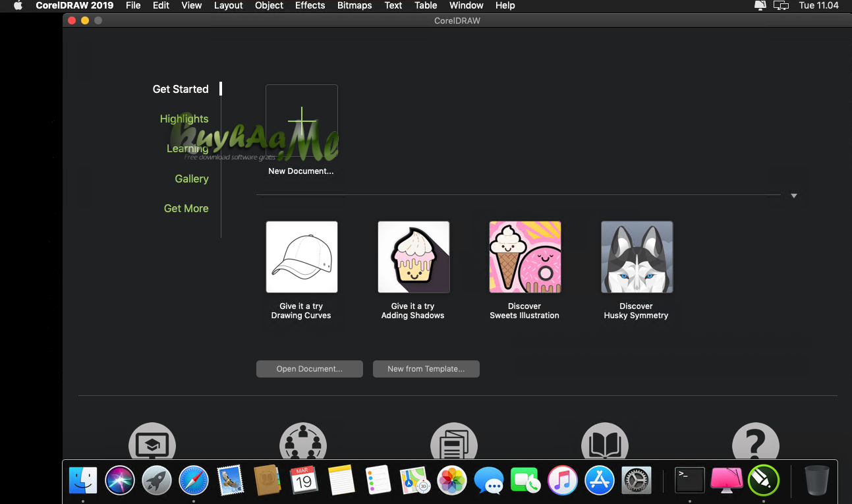Open System Preferences gear in the dock
The height and width of the screenshot is (504, 852).
637,480
